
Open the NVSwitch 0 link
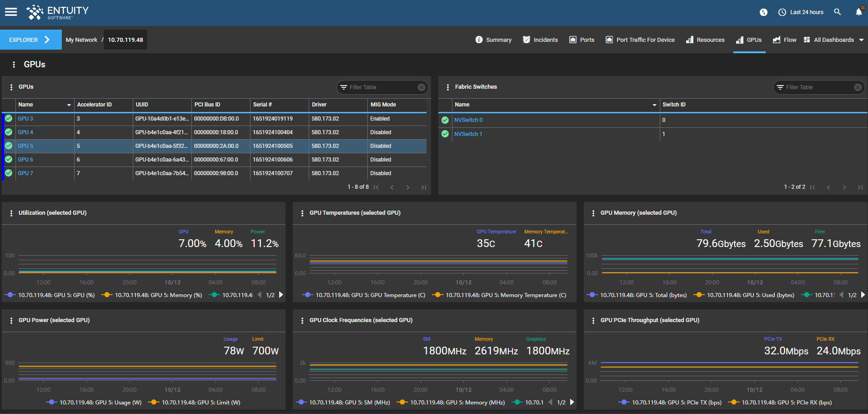[x=468, y=120]
